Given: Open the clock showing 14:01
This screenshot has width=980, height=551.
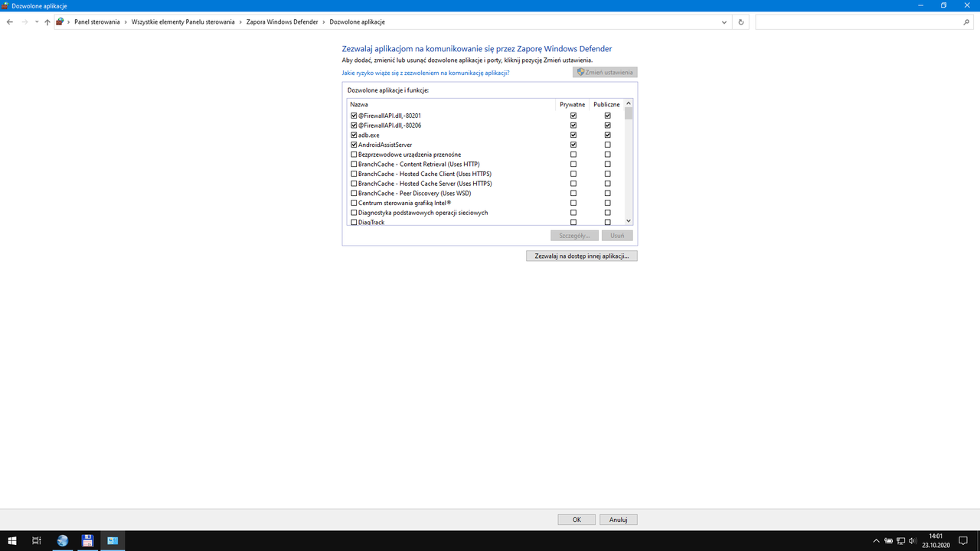Looking at the screenshot, I should point(935,540).
